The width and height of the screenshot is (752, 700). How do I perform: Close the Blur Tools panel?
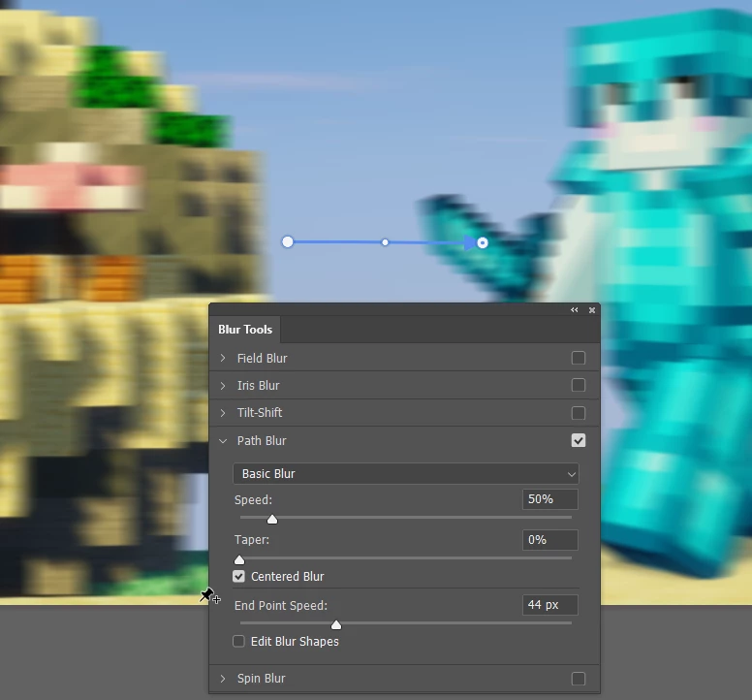[x=592, y=310]
